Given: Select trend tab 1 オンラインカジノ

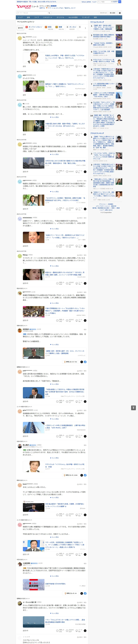Looking at the screenshot, I should 34,28.
